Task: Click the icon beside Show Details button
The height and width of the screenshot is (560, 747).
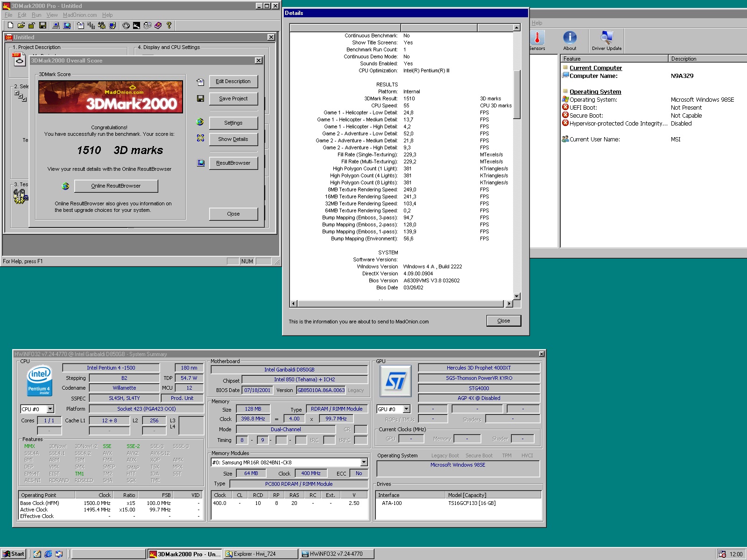Action: pos(200,138)
